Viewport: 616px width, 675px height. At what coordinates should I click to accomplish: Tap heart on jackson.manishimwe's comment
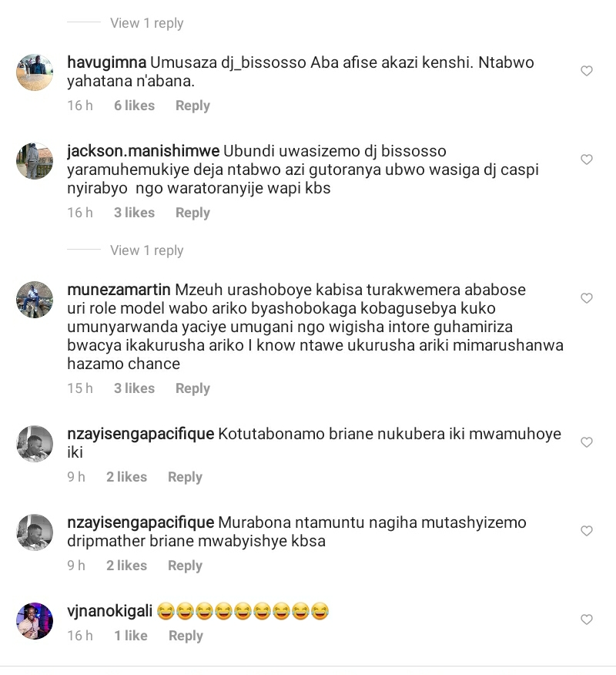click(x=586, y=160)
